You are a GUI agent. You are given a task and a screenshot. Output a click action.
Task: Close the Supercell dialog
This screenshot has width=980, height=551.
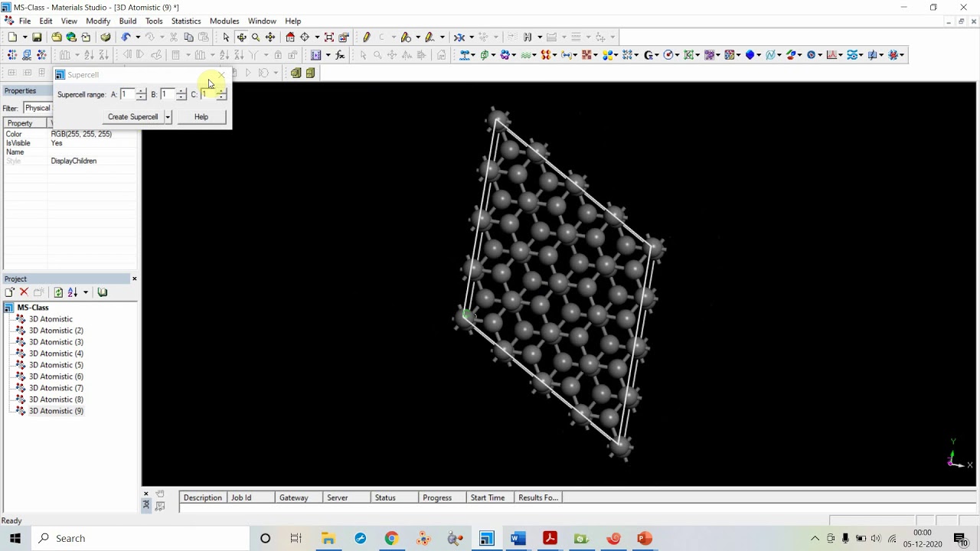tap(221, 75)
